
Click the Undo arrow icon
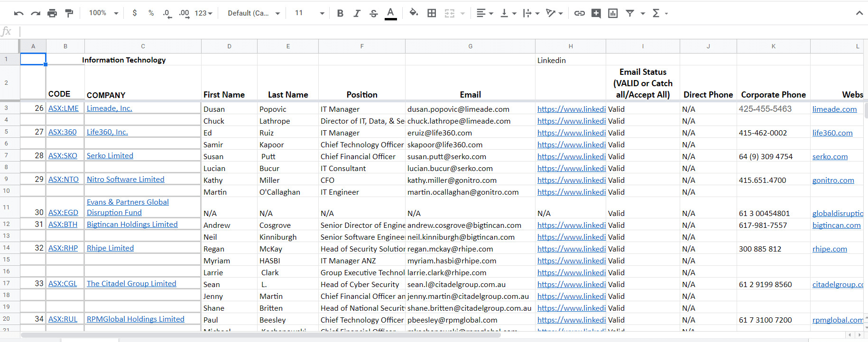18,13
